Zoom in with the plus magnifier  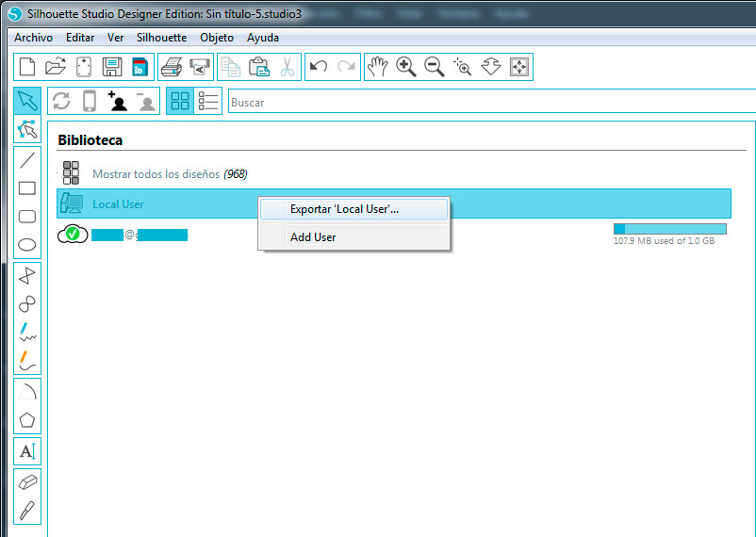point(406,67)
